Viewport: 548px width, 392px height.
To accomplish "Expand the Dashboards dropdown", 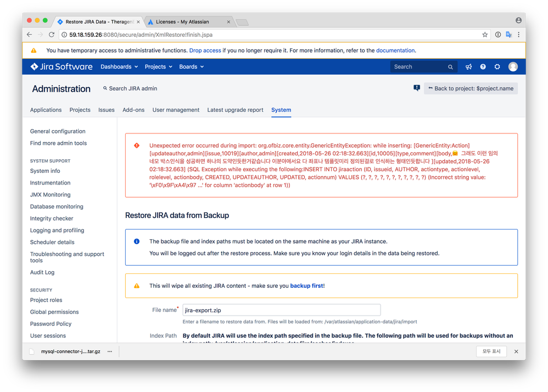I will point(119,67).
